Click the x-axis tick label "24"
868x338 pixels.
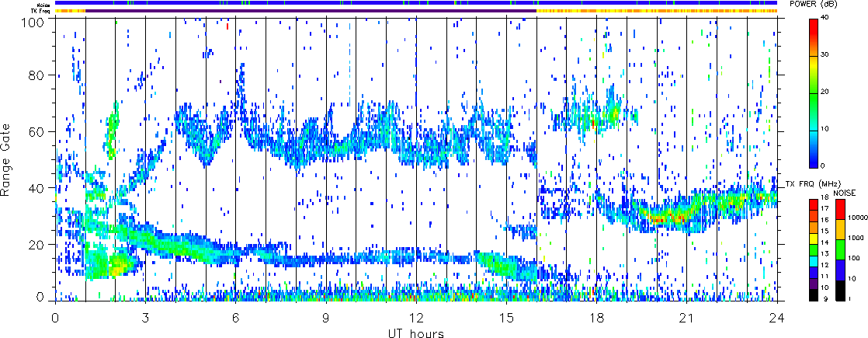(778, 318)
